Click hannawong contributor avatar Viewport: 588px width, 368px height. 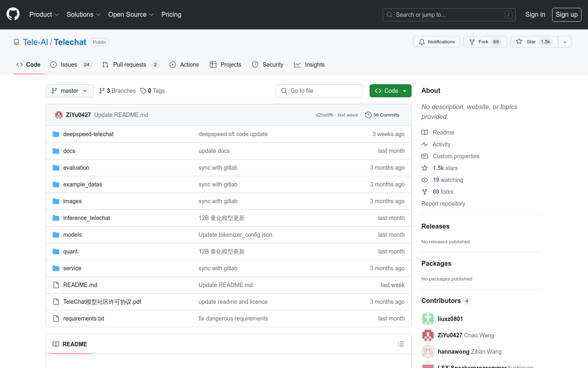[x=428, y=352]
